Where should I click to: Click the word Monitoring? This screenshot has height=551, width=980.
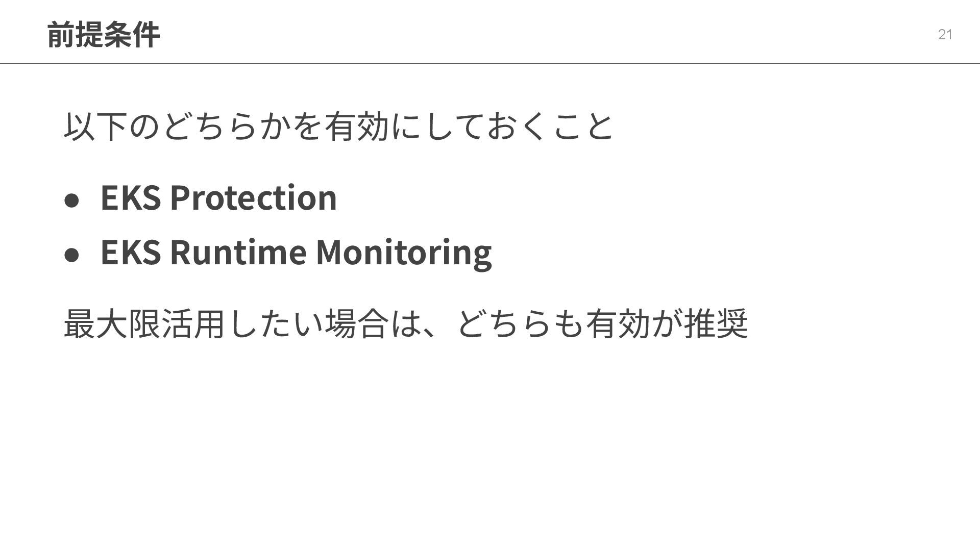pyautogui.click(x=404, y=252)
